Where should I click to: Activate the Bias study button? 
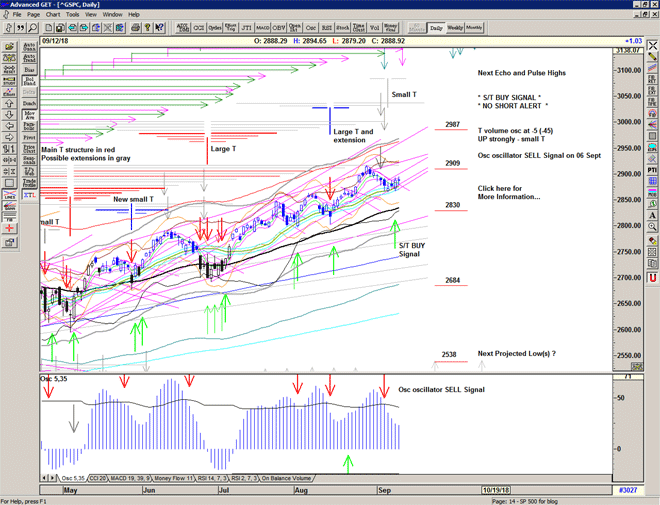point(29,71)
